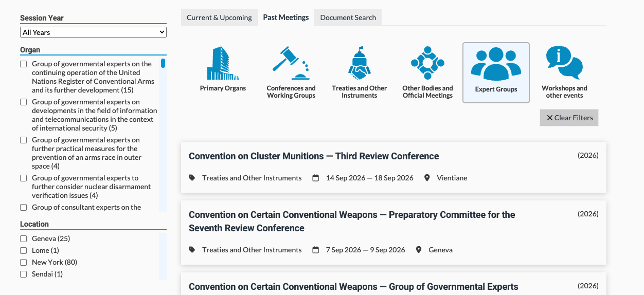Enable the nuclear disarmament verification issues group
The height and width of the screenshot is (295, 644).
pos(24,178)
